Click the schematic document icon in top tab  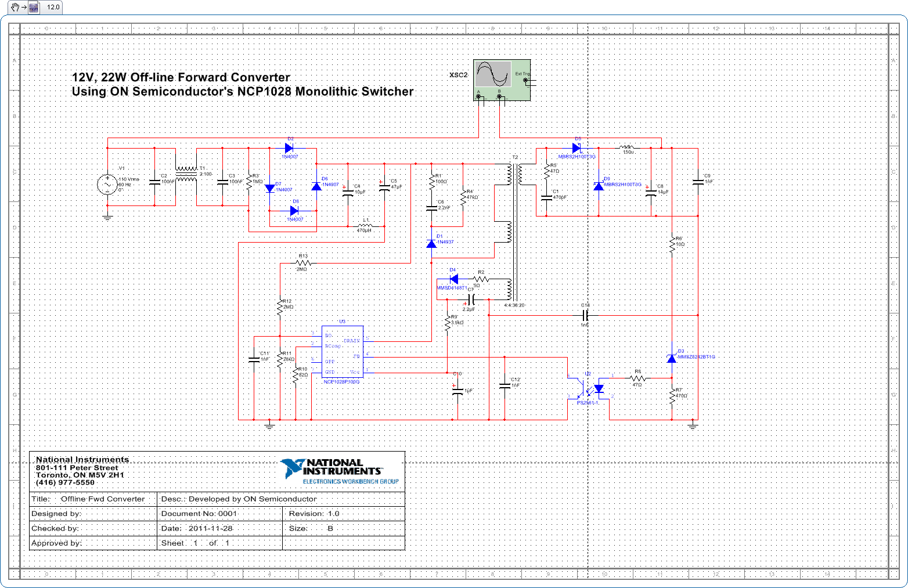tap(34, 8)
